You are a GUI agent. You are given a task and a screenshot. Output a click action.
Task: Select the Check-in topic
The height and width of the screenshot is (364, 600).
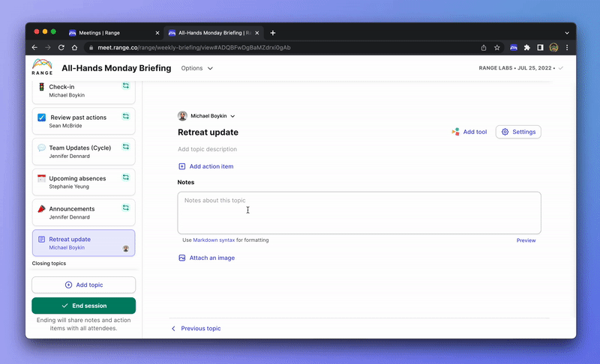pos(84,92)
